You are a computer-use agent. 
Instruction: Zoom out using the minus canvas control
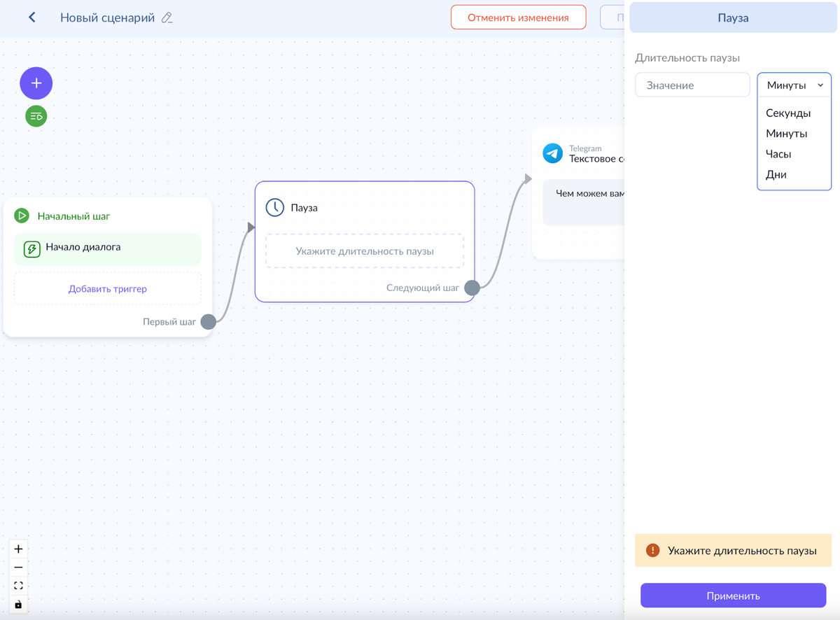(x=18, y=567)
